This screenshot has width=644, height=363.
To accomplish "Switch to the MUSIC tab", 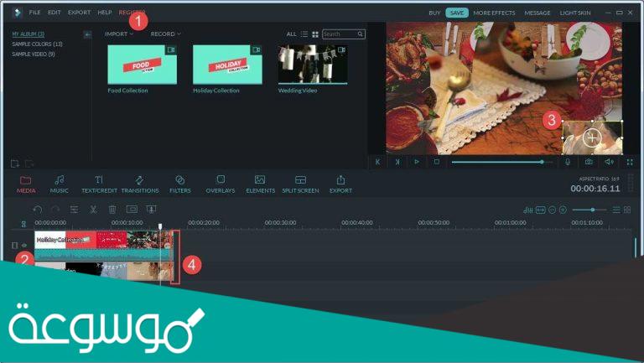I will [60, 184].
